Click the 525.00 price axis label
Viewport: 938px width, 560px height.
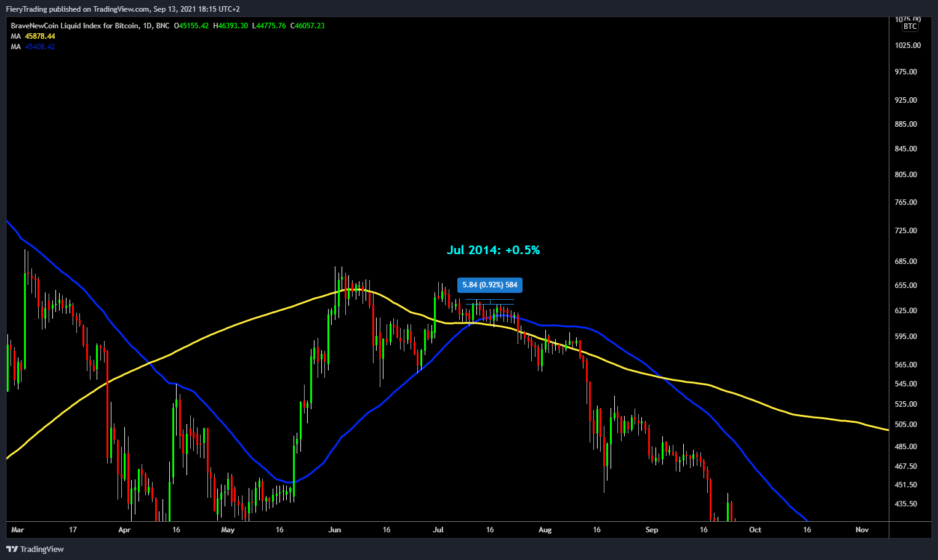pos(906,404)
